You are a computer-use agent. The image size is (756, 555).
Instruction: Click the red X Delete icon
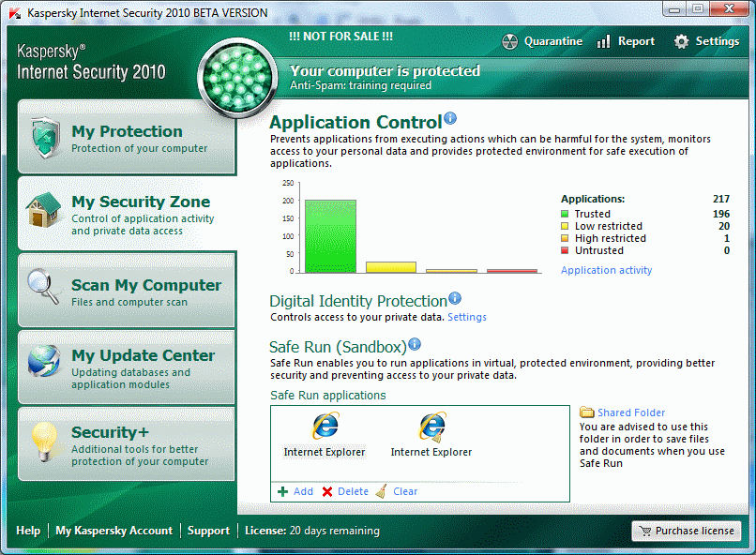pos(327,491)
